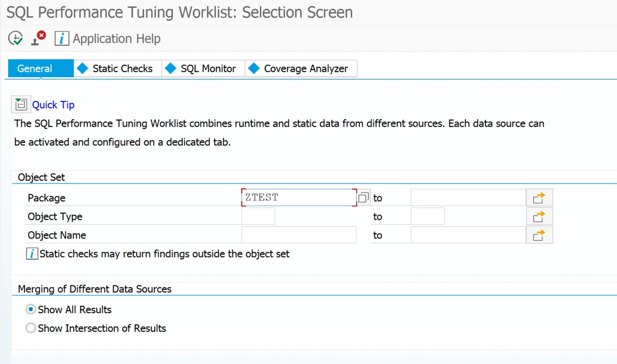Select the Show All Results option
This screenshot has height=364, width=617.
tap(30, 309)
